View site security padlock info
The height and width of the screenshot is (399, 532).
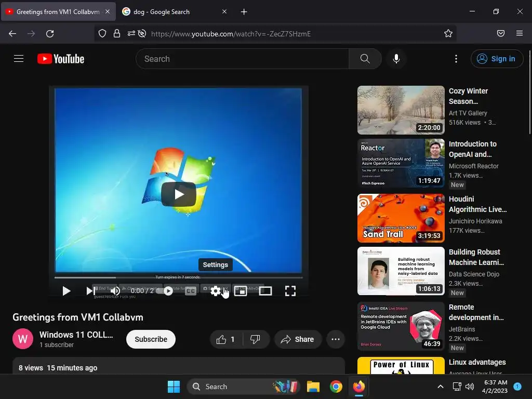117,33
